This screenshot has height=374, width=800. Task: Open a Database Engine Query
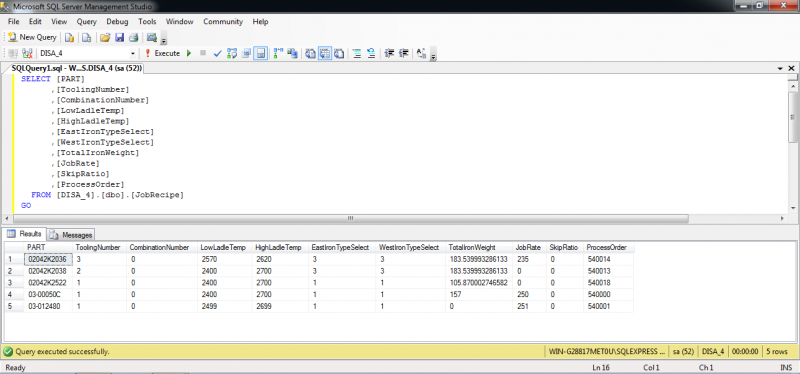[x=69, y=37]
